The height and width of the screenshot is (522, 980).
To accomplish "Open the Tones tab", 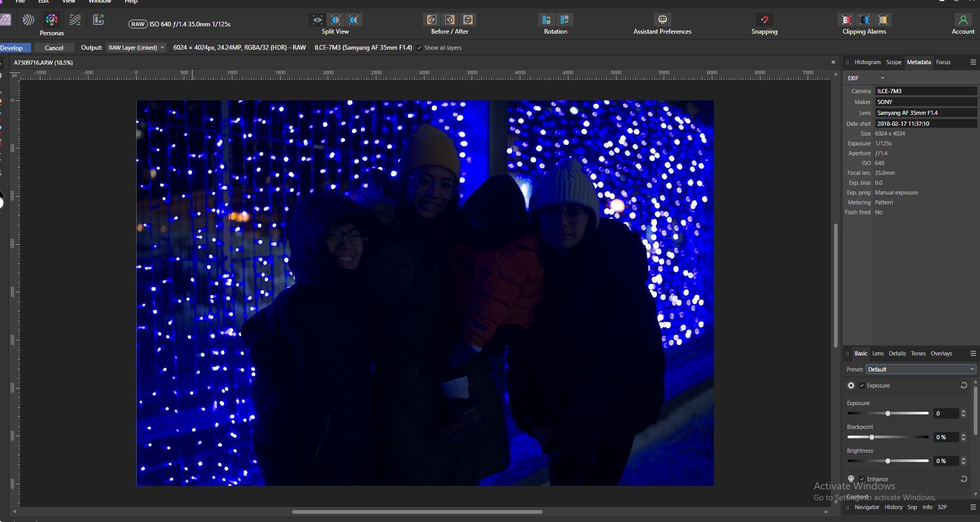I will coord(918,353).
